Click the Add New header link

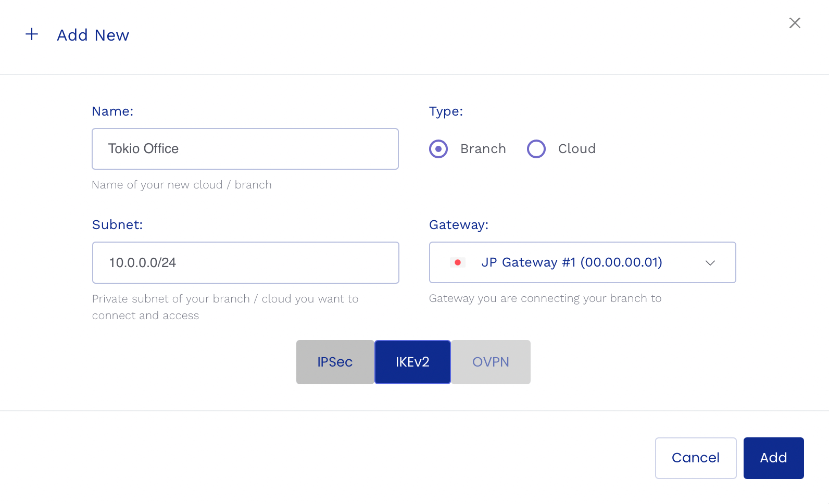[93, 35]
